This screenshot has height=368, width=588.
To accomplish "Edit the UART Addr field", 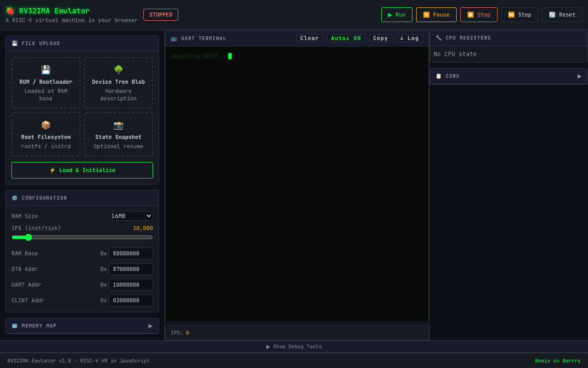I will coord(131,285).
